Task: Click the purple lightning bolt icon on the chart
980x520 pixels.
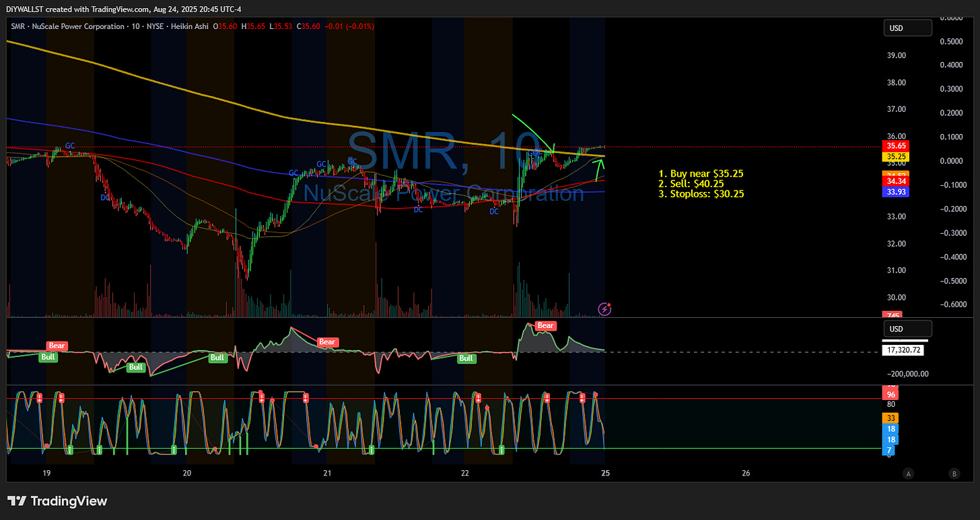Action: coord(604,308)
